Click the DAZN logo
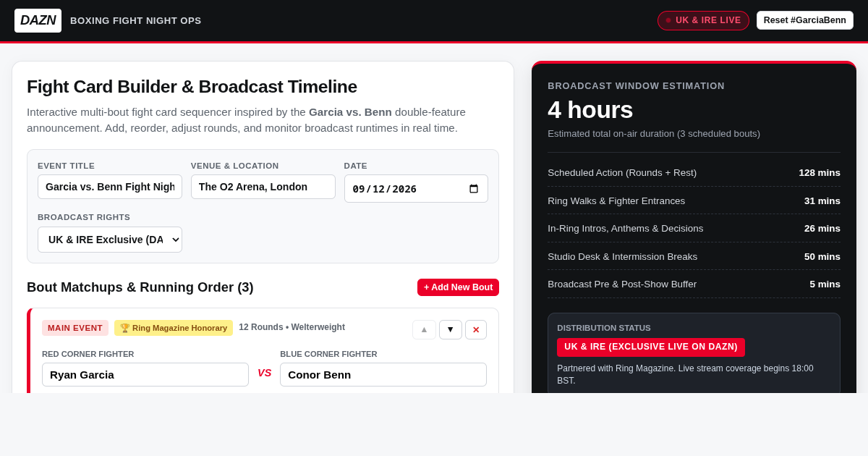The height and width of the screenshot is (456, 868). click(x=38, y=20)
